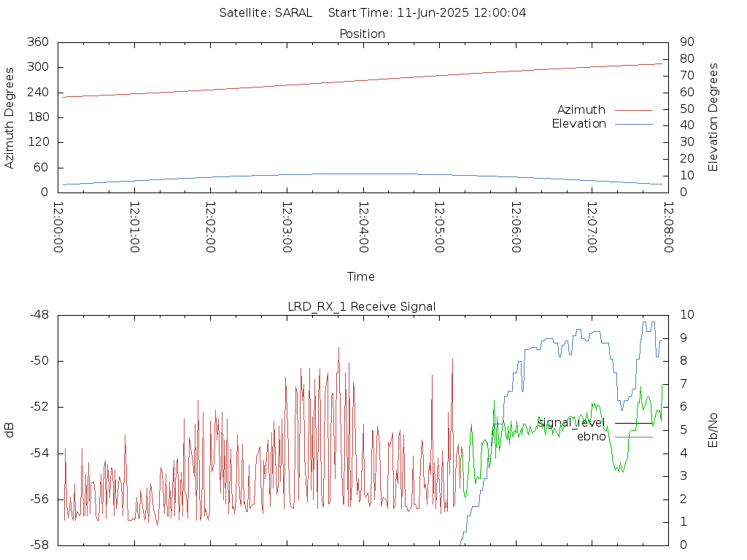
Task: Click the '240' azimuth axis value
Action: click(x=38, y=93)
